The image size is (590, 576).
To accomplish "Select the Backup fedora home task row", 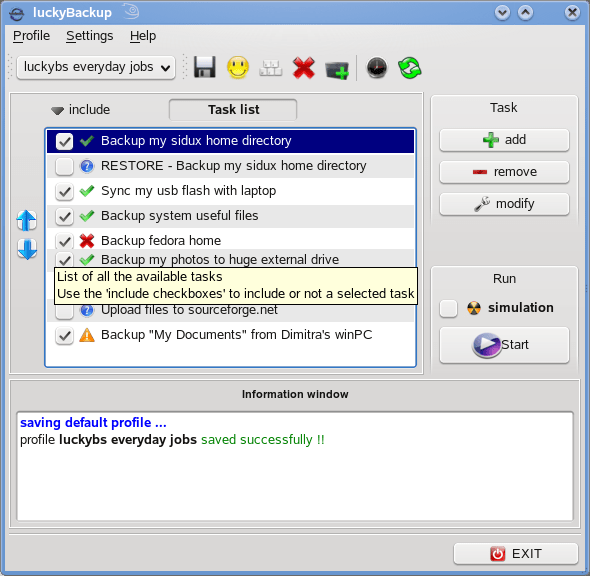I will [230, 240].
